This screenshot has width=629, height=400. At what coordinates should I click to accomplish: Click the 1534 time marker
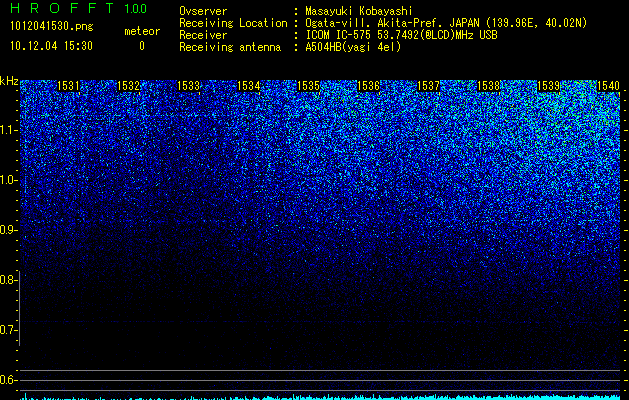248,86
